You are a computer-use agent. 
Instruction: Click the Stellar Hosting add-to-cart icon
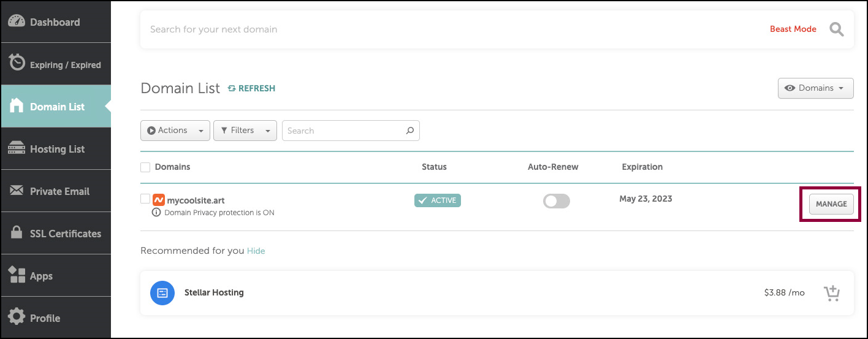(x=832, y=293)
